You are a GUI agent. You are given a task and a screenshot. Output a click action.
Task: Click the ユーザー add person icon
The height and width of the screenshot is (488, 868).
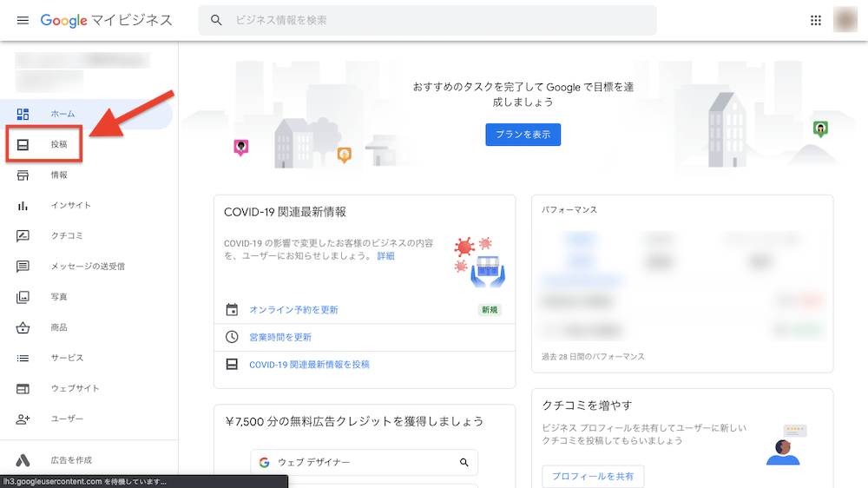[23, 419]
